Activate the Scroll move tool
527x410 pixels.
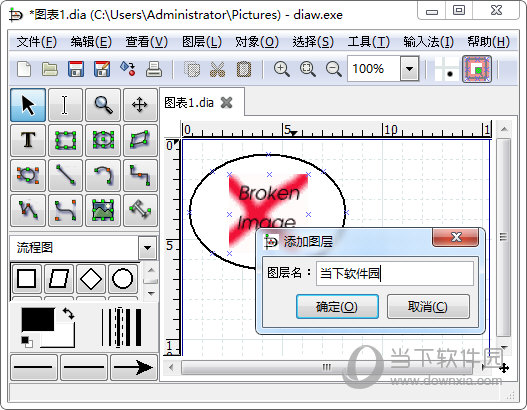(x=140, y=105)
